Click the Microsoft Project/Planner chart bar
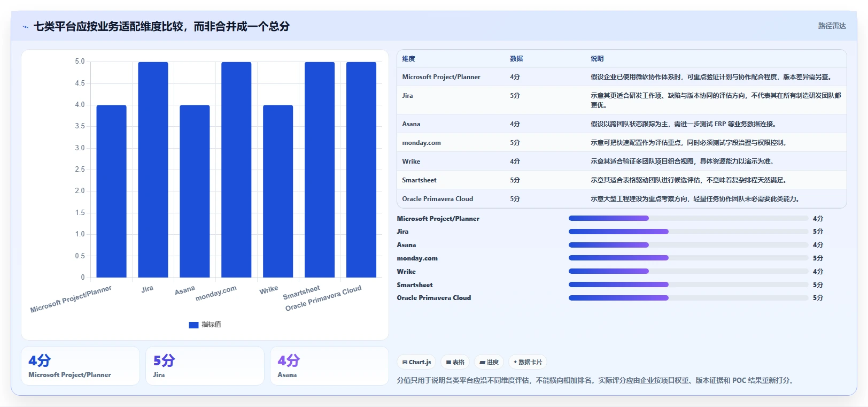Viewport: 868px width, 407px height. (111, 191)
